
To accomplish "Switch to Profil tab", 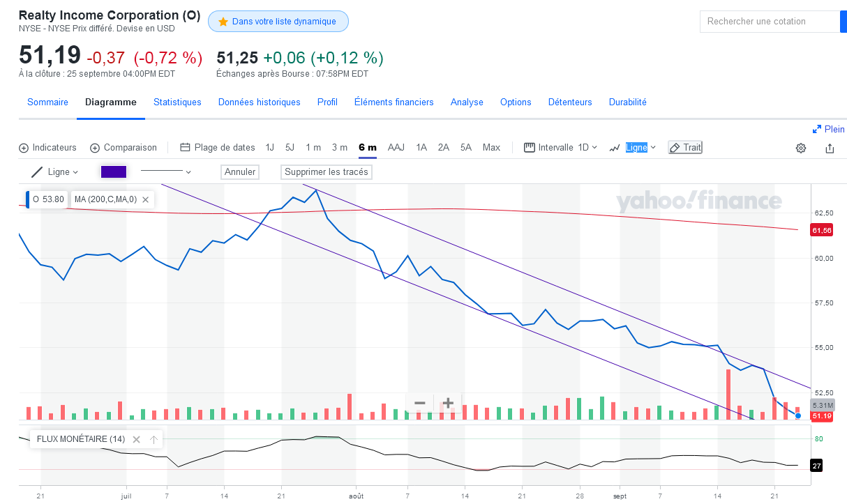I will click(x=327, y=102).
